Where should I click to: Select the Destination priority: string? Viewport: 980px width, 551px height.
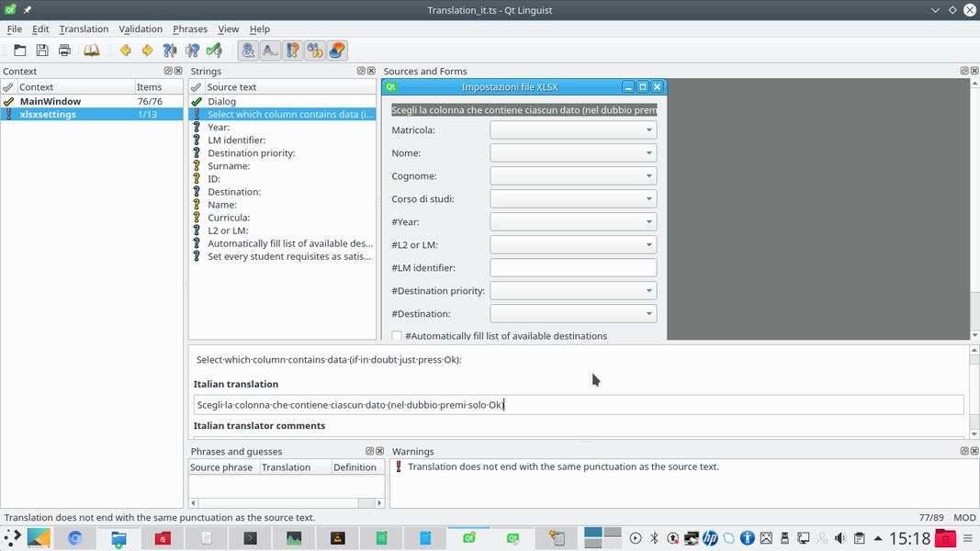pyautogui.click(x=283, y=153)
